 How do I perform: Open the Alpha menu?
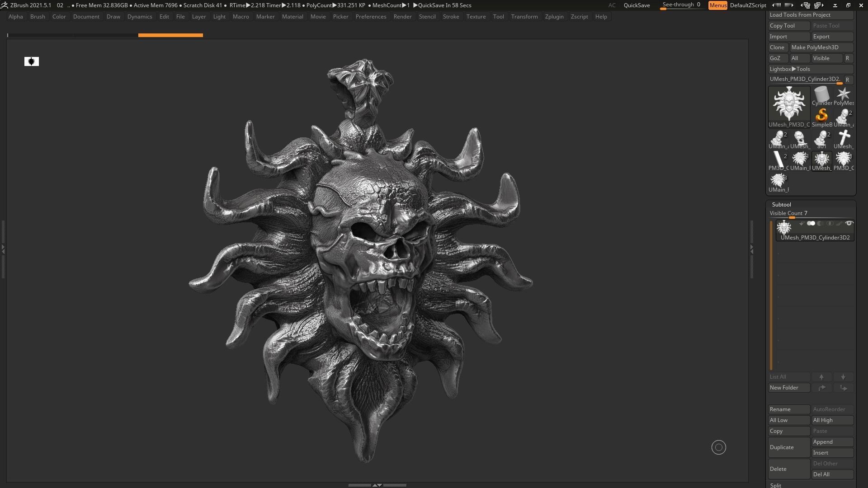[16, 17]
